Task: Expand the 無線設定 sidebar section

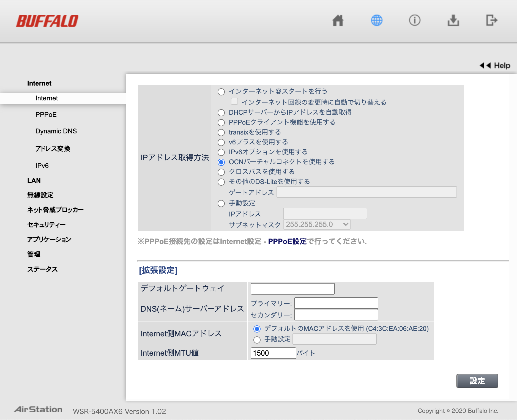Action: (x=40, y=195)
